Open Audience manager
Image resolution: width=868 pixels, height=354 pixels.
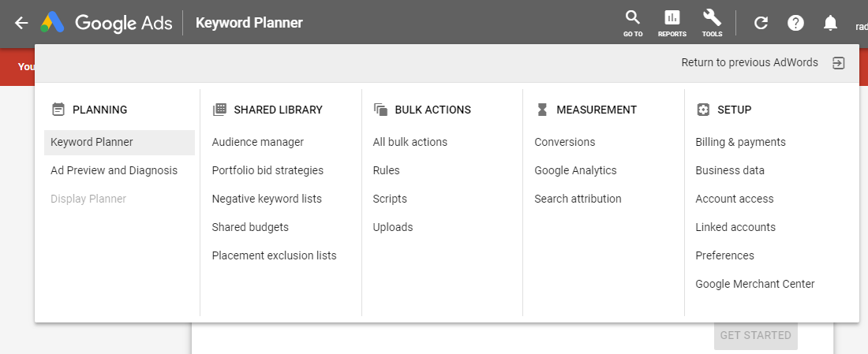[x=257, y=142]
